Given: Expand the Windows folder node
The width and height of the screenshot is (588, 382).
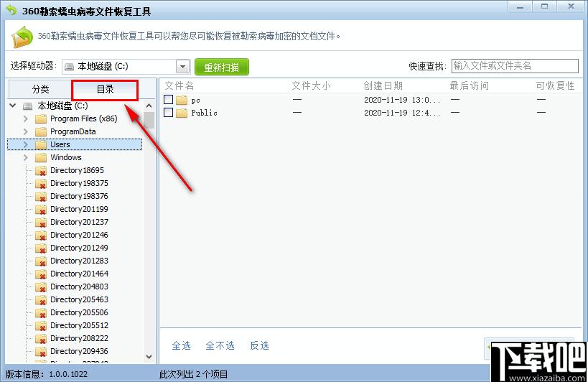Looking at the screenshot, I should pyautogui.click(x=26, y=157).
